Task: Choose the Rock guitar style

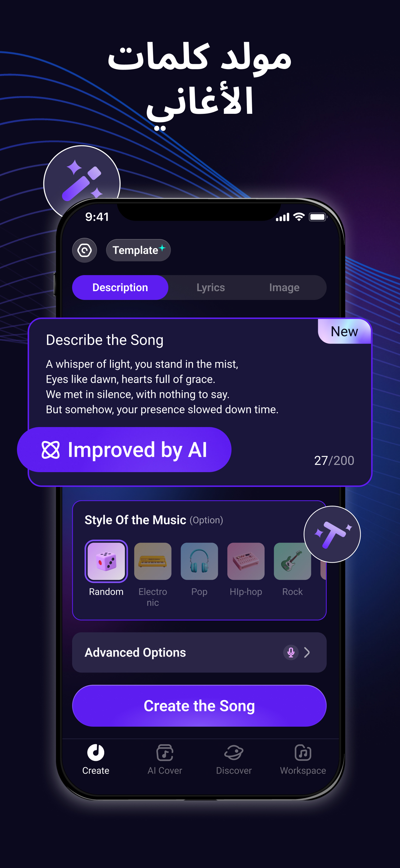Action: point(292,561)
